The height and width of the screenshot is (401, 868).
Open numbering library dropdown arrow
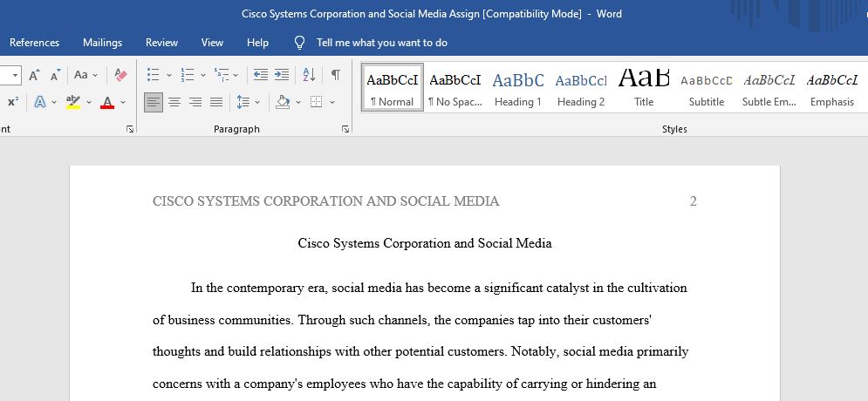(202, 75)
